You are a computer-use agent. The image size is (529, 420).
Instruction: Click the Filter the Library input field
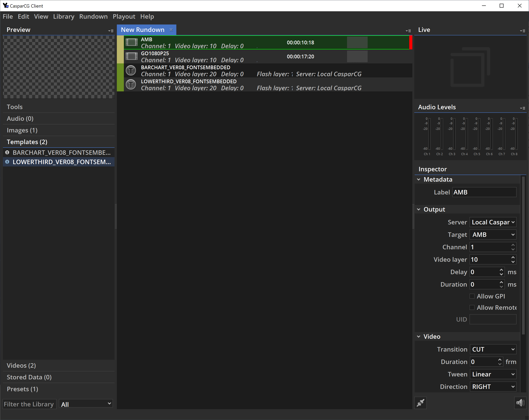pyautogui.click(x=29, y=404)
